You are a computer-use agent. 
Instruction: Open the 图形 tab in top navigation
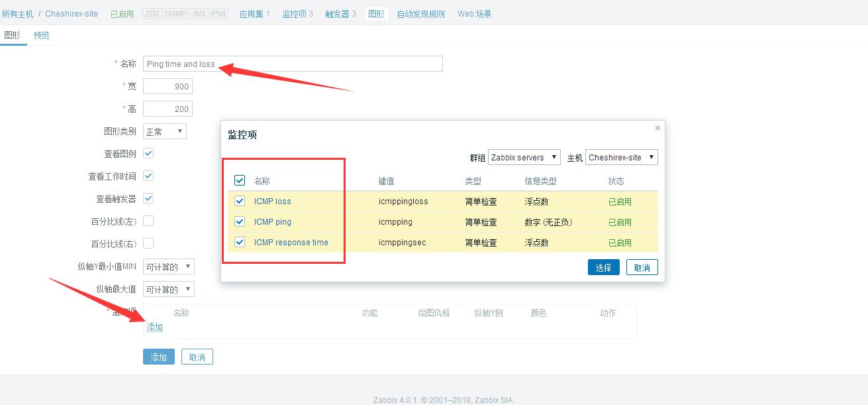376,14
